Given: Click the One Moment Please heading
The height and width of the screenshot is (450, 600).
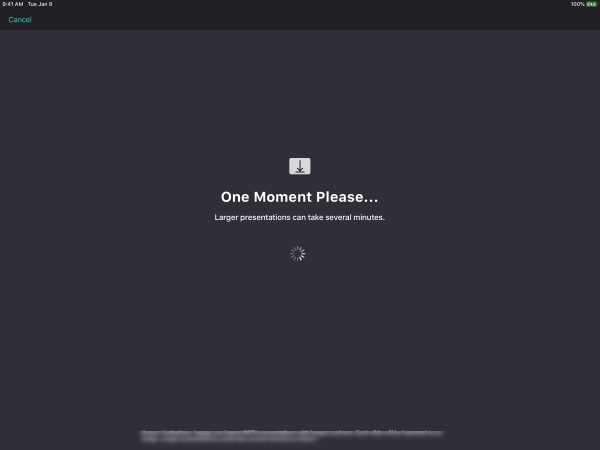Looking at the screenshot, I should tap(299, 197).
